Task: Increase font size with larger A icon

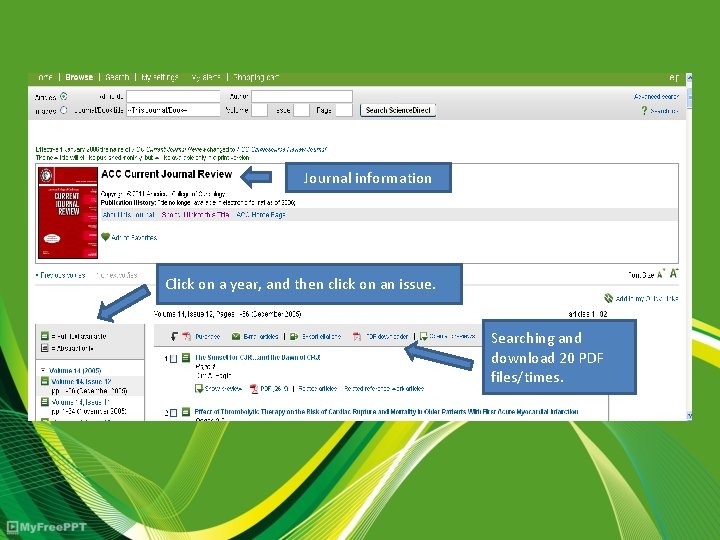Action: (673, 274)
